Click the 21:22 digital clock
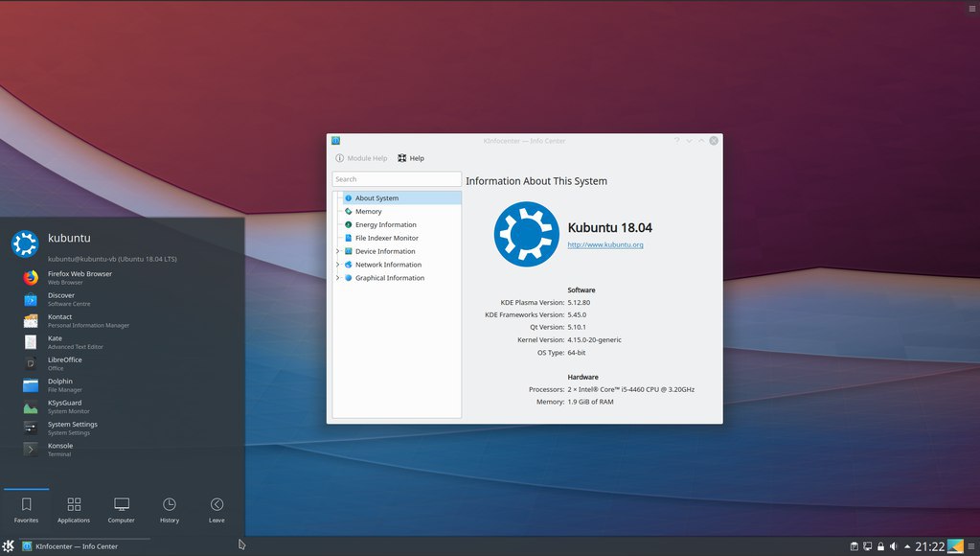The width and height of the screenshot is (980, 556). click(x=929, y=546)
